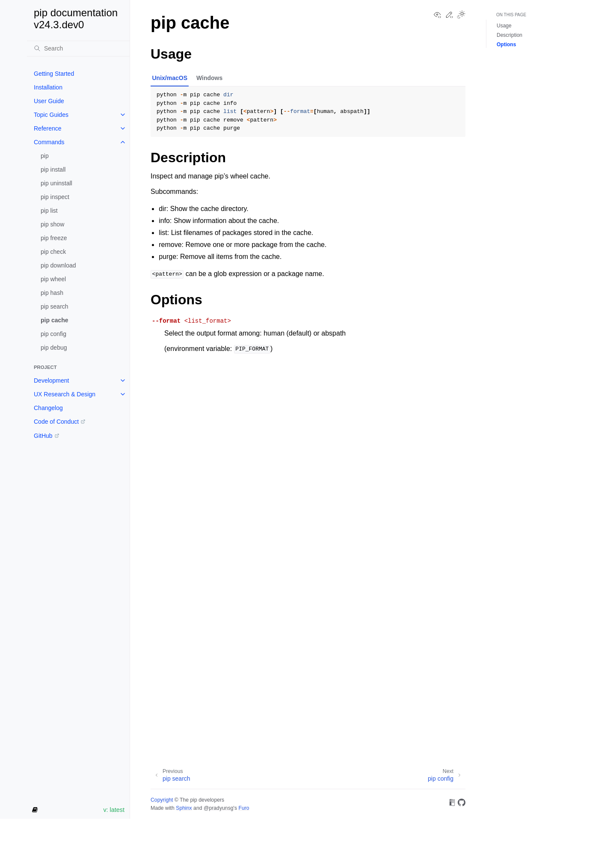Image resolution: width=616 pixels, height=856 pixels.
Task: Click the edit this page pencil icon
Action: click(x=449, y=15)
